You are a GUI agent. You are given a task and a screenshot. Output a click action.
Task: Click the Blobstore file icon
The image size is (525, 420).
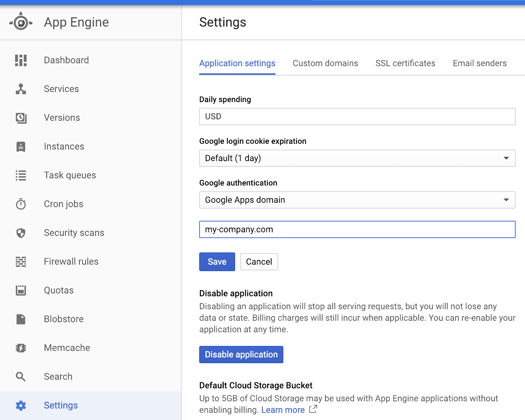[x=21, y=319]
